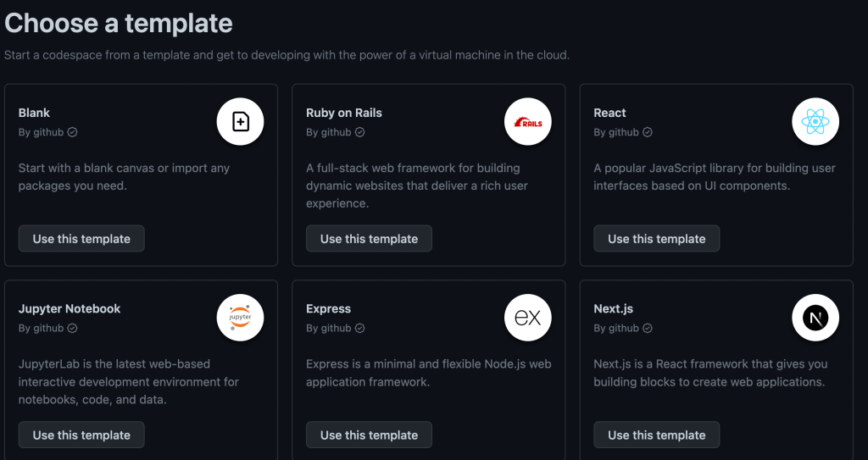This screenshot has width=868, height=460.
Task: Click the Blank template file-plus icon
Action: [x=240, y=122]
